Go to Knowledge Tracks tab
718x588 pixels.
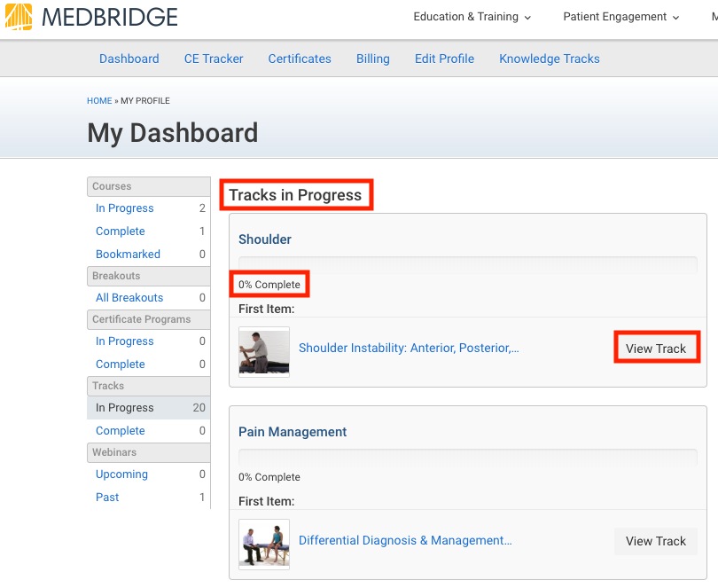(x=550, y=59)
